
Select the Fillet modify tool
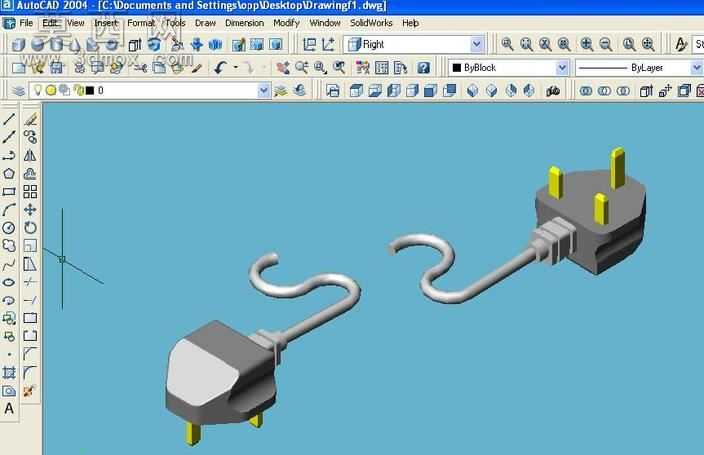[30, 372]
